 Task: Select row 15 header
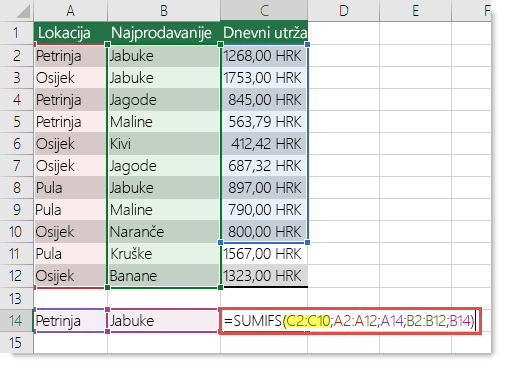16,343
